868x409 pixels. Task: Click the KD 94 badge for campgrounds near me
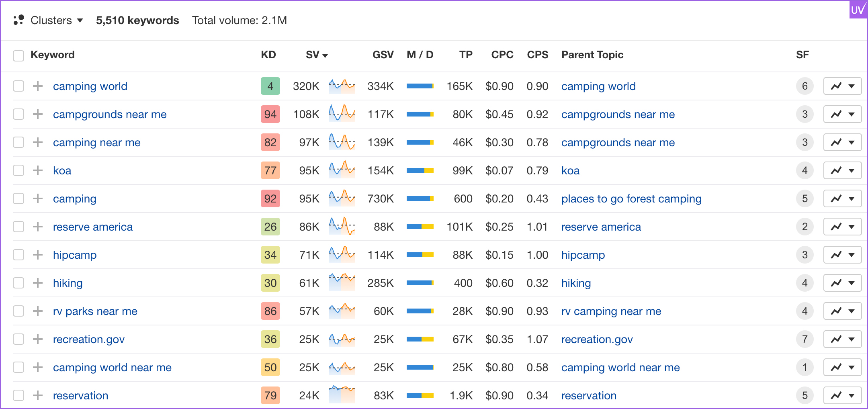[270, 114]
